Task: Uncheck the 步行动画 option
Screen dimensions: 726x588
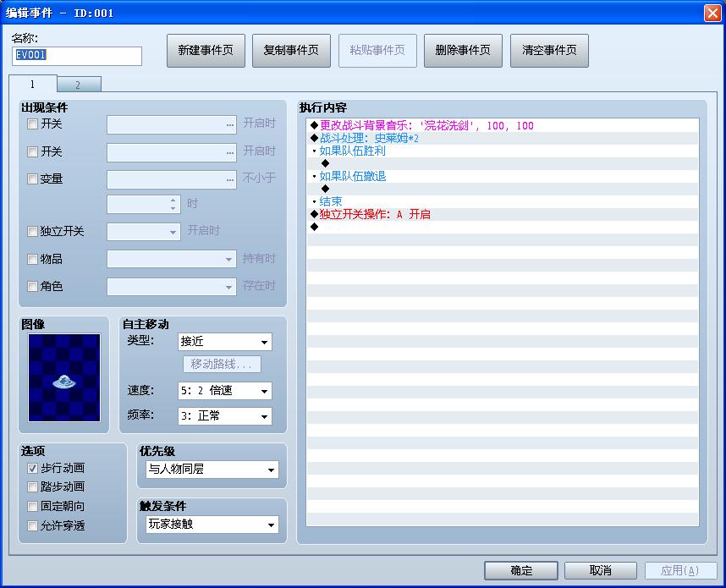Action: click(x=32, y=469)
